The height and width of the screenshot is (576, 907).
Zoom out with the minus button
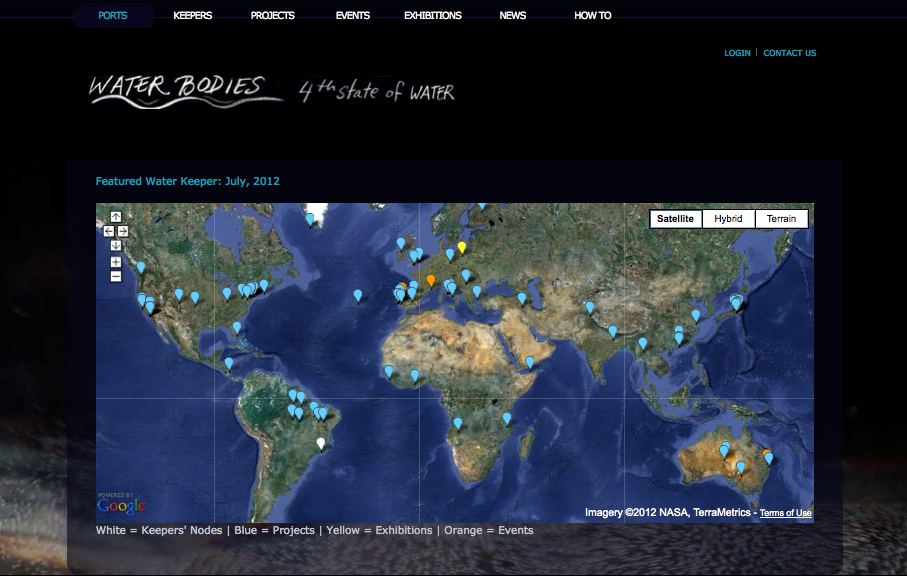coord(116,276)
